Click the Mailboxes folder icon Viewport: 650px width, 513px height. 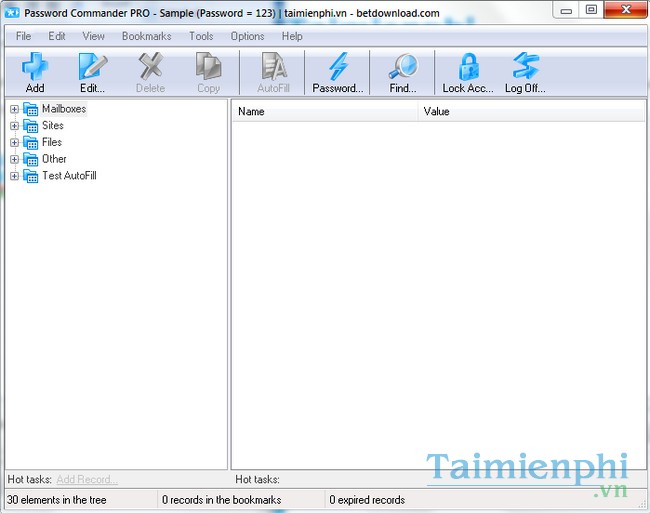[31, 109]
